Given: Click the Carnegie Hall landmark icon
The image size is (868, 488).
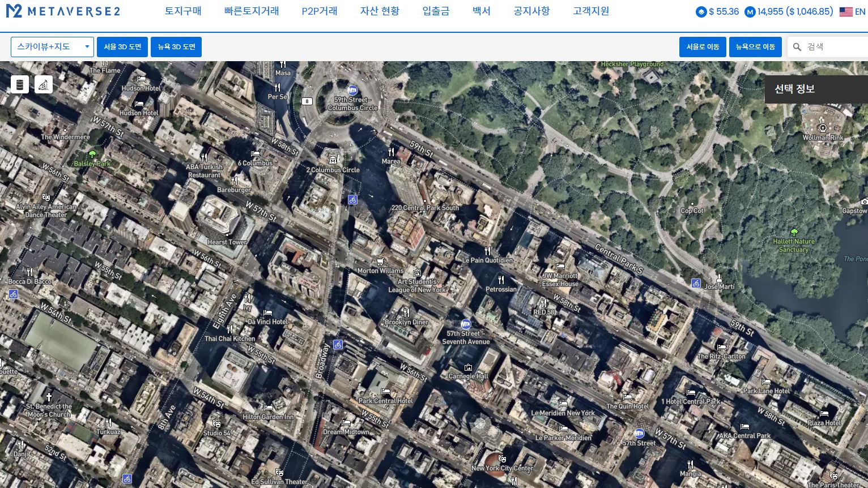Looking at the screenshot, I should point(468,367).
